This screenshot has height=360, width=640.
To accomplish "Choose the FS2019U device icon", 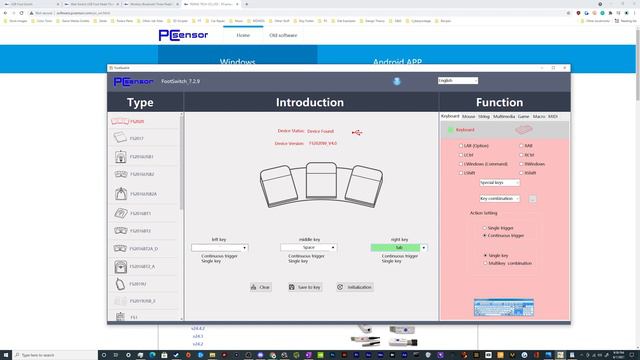I will click(120, 284).
